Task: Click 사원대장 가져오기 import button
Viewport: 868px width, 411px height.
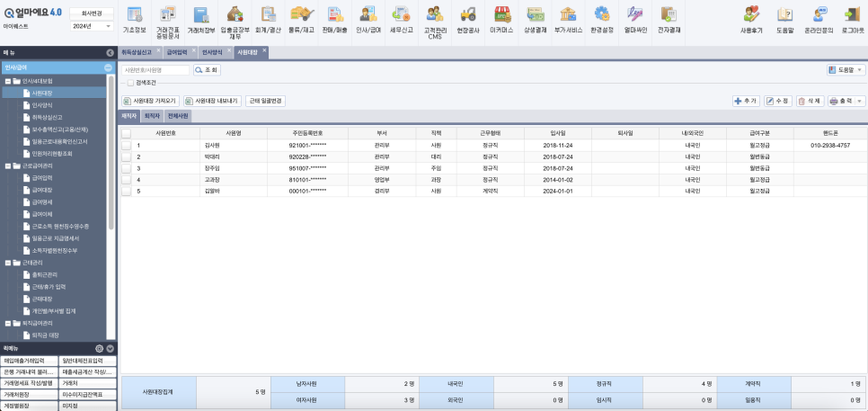Action: (151, 101)
